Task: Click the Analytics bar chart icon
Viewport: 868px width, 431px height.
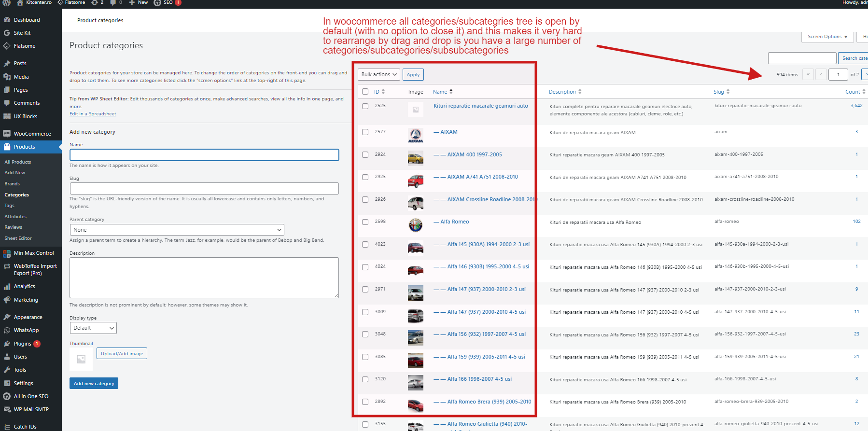Action: [7, 286]
